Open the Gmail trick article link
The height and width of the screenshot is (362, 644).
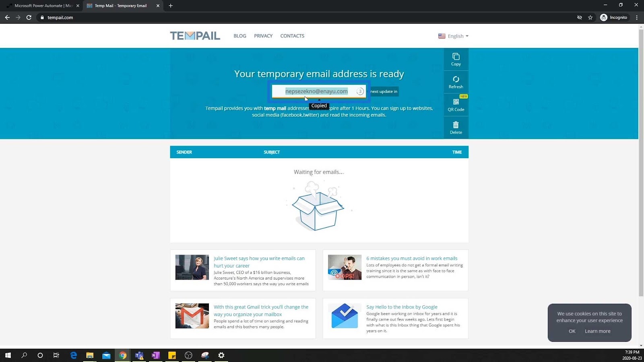261,311
